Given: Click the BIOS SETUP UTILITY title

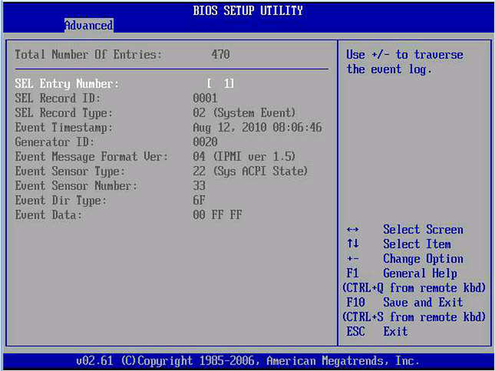Looking at the screenshot, I should click(248, 11).
